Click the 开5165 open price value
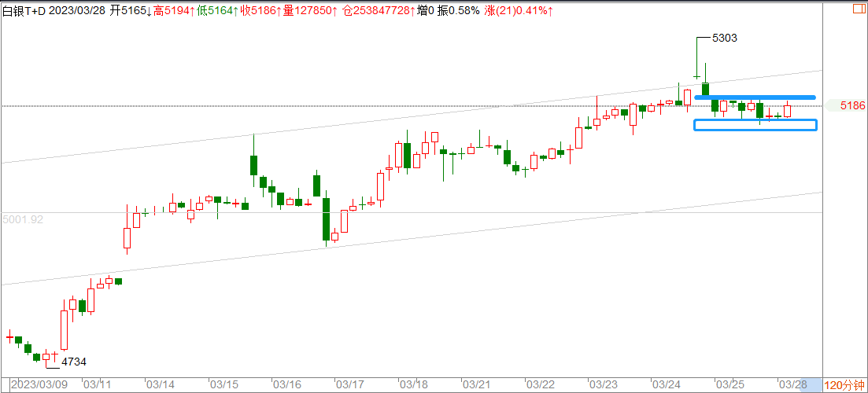 [x=131, y=12]
